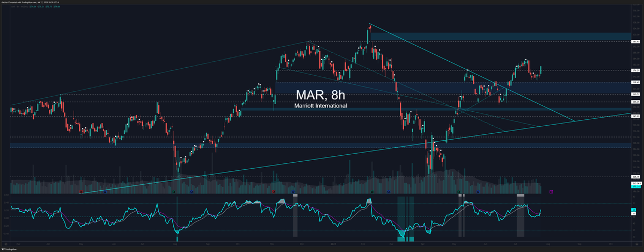Screen dimensions: 644x252
Task: Click the 295.45 price label
Action: pos(636,41)
